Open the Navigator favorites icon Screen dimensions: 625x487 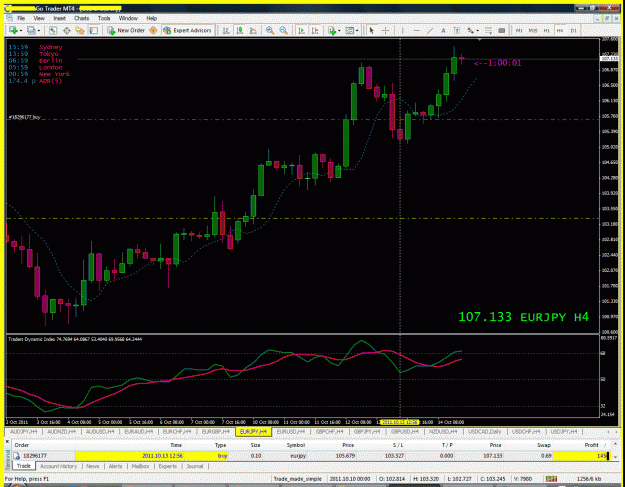80,30
